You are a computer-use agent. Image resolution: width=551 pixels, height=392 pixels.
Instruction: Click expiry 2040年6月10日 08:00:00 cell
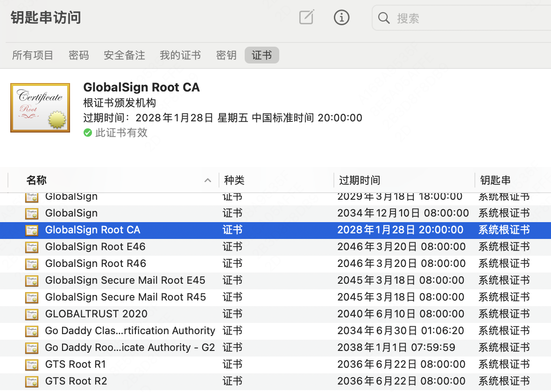click(x=401, y=314)
